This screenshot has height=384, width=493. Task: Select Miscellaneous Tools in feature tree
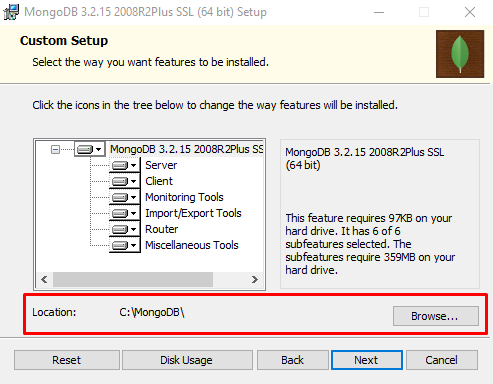(192, 245)
